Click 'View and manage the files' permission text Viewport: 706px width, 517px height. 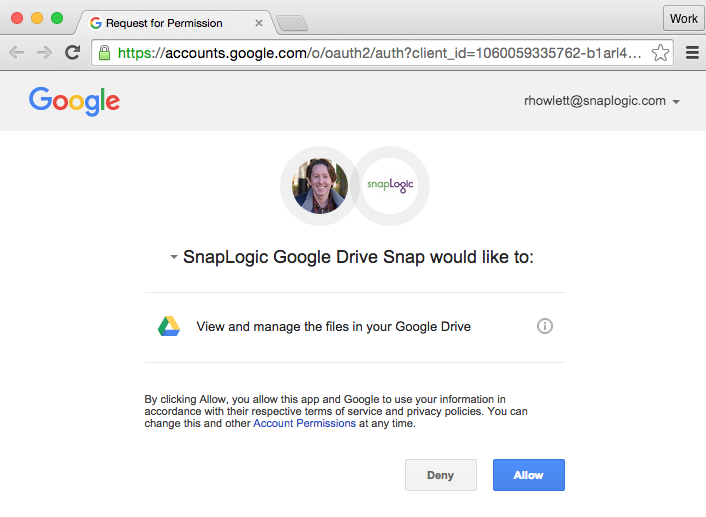(x=334, y=327)
